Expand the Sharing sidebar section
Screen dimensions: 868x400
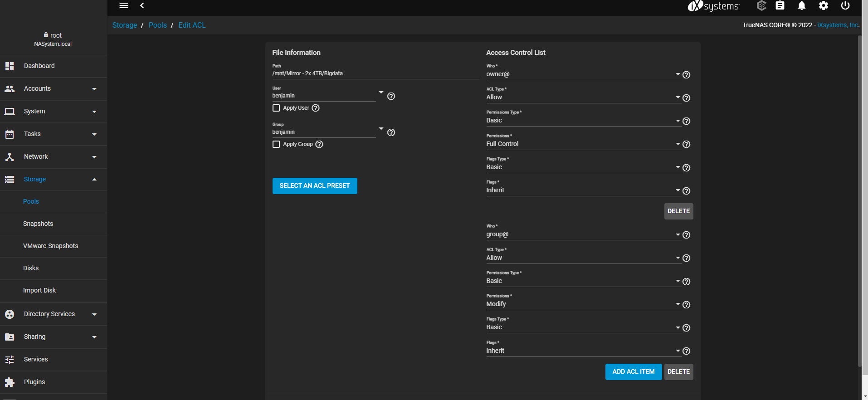(x=54, y=337)
